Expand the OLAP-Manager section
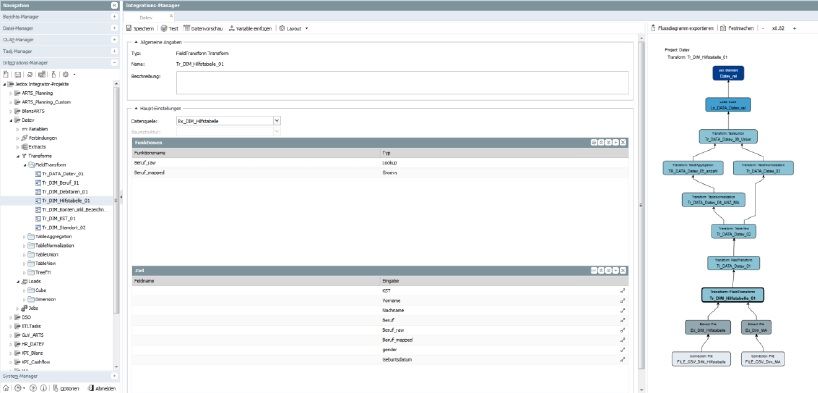The height and width of the screenshot is (393, 818). pyautogui.click(x=114, y=40)
